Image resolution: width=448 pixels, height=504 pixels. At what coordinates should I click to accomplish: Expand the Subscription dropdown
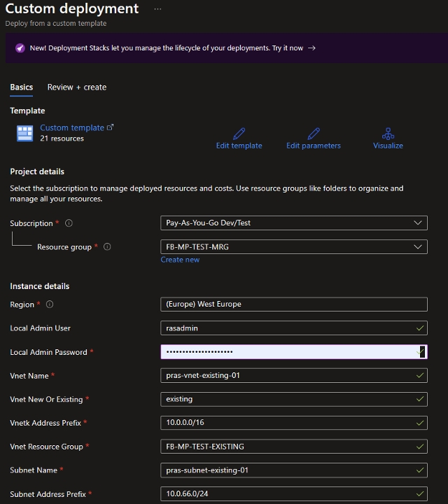click(293, 223)
